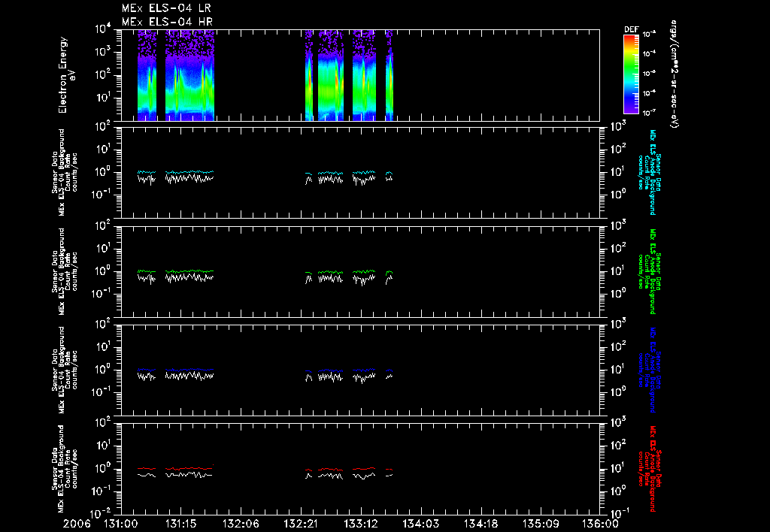The width and height of the screenshot is (770, 532).
Task: Click the red count rate trace near 131:15
Action: click(x=189, y=469)
